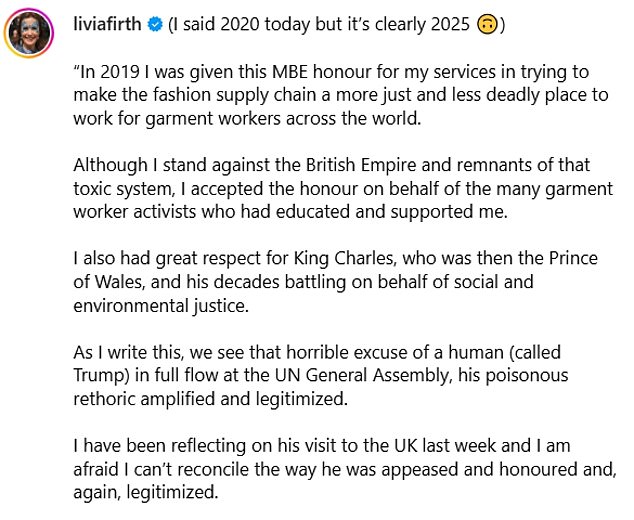Click the paragraph starting "Although I stand against"

point(330,188)
